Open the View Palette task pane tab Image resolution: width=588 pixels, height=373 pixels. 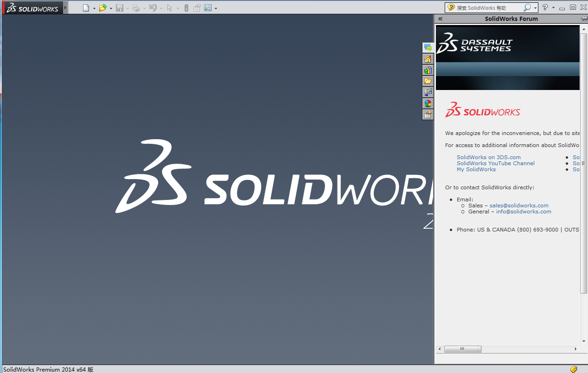click(428, 92)
